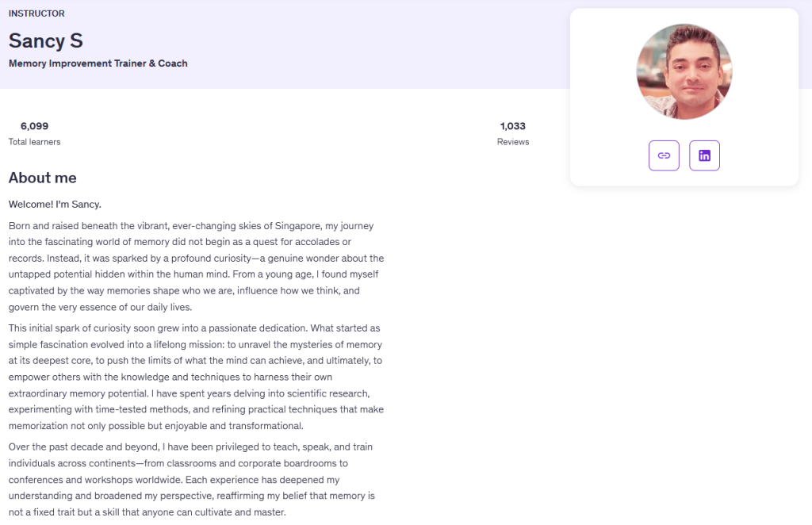Click Sancy's circular profile photo
The height and width of the screenshot is (525, 812).
click(x=684, y=71)
